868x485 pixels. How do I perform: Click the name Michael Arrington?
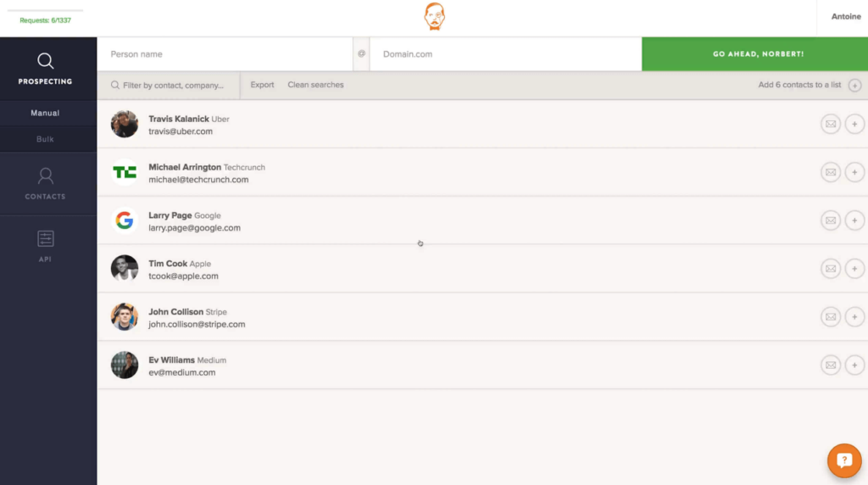185,167
